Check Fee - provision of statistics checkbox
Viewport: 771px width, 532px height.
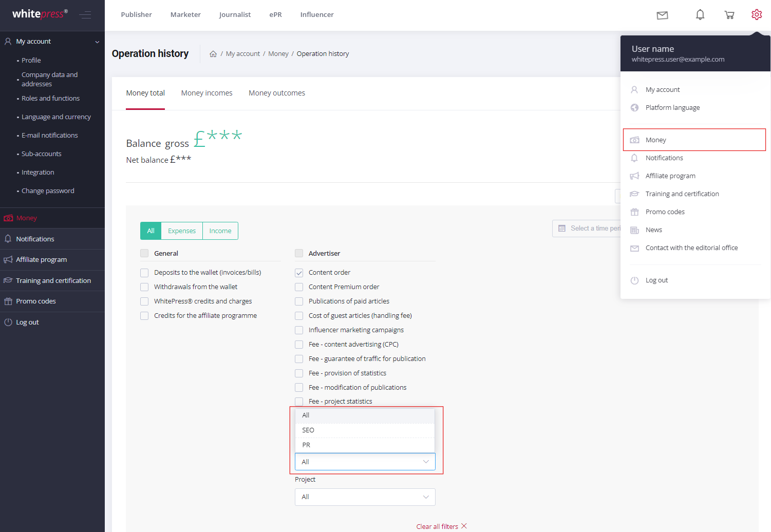pos(299,373)
